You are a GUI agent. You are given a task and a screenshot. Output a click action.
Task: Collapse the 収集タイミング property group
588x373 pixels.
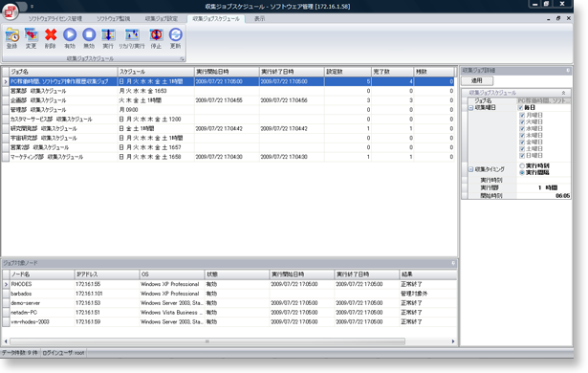click(470, 169)
